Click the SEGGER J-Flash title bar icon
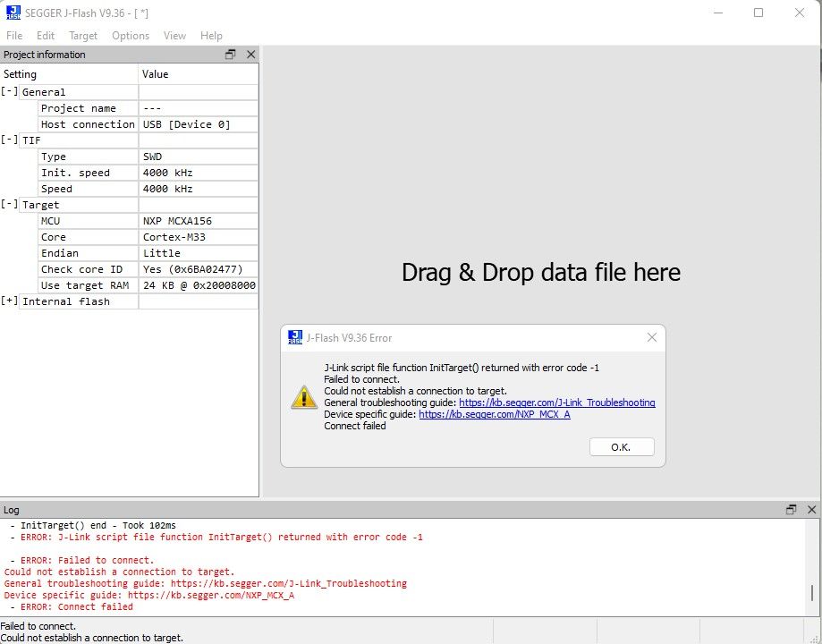822x644 pixels. tap(13, 13)
